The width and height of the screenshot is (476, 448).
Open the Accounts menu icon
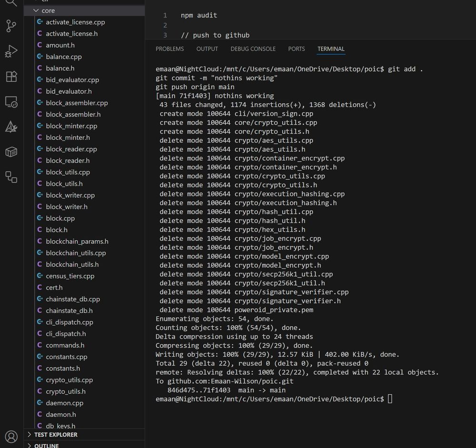pos(11,437)
